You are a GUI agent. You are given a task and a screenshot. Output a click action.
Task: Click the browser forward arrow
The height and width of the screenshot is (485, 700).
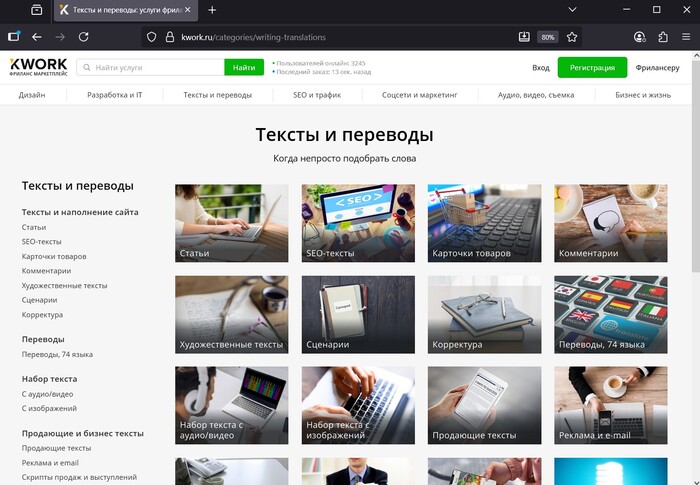click(x=60, y=37)
